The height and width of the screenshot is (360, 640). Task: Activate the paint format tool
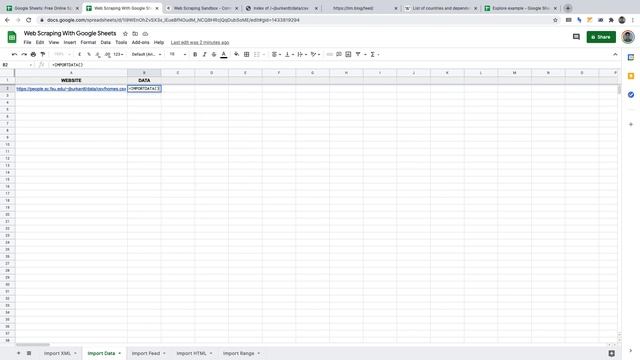[43, 54]
